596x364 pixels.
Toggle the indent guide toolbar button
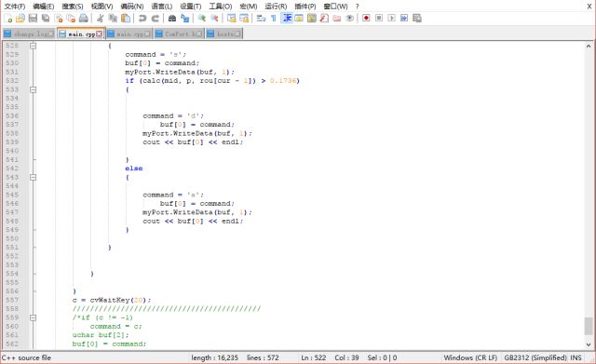tap(287, 19)
